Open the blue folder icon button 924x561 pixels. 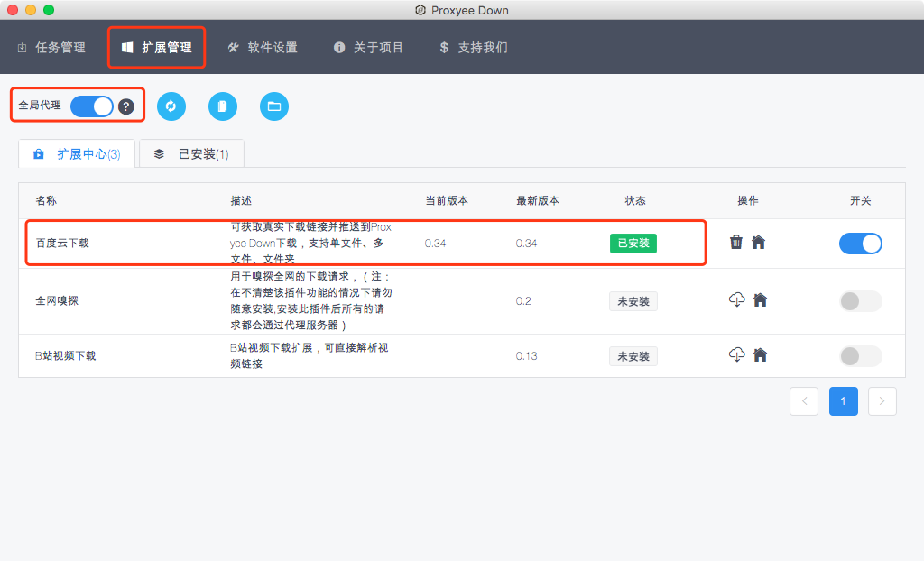tap(274, 106)
